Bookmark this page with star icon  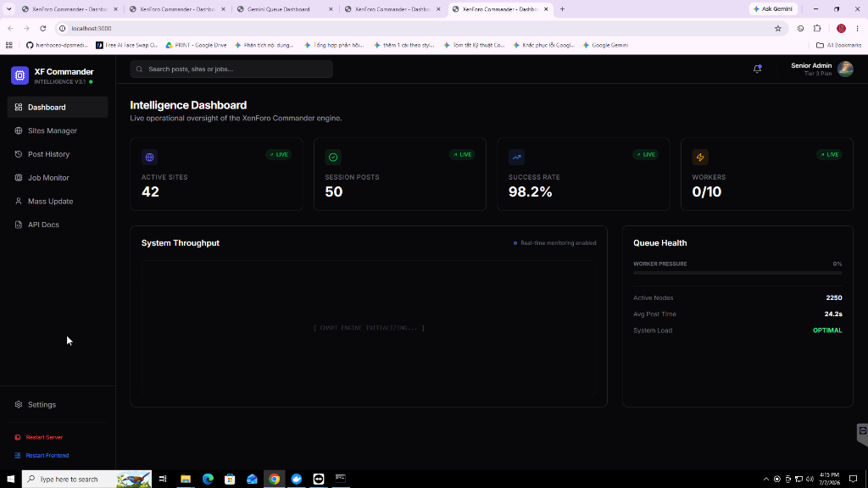778,28
